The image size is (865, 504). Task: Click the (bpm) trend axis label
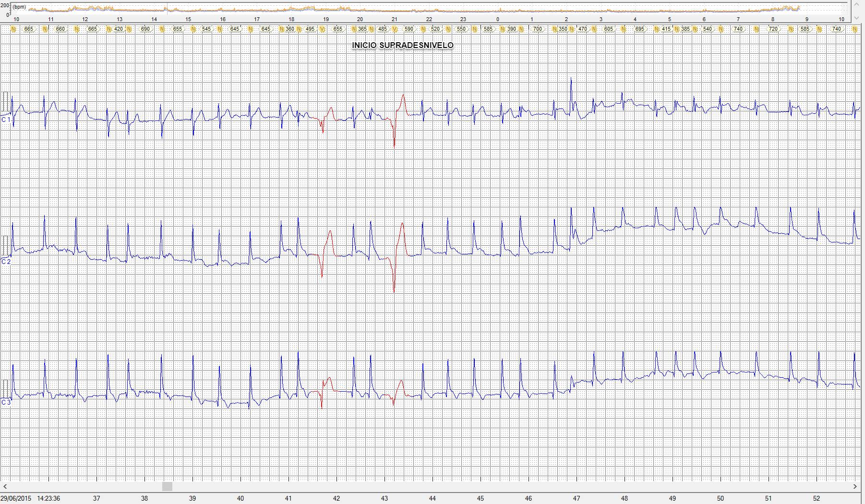19,7
